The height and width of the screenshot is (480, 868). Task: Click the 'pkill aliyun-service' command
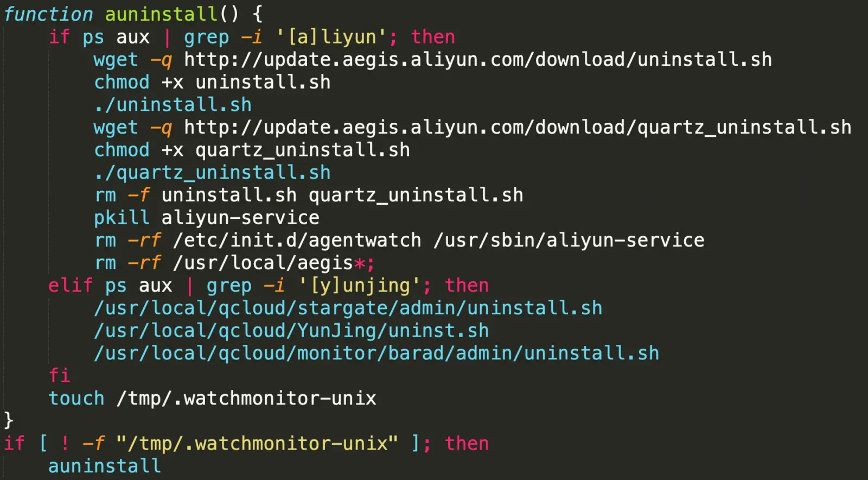[x=207, y=218]
